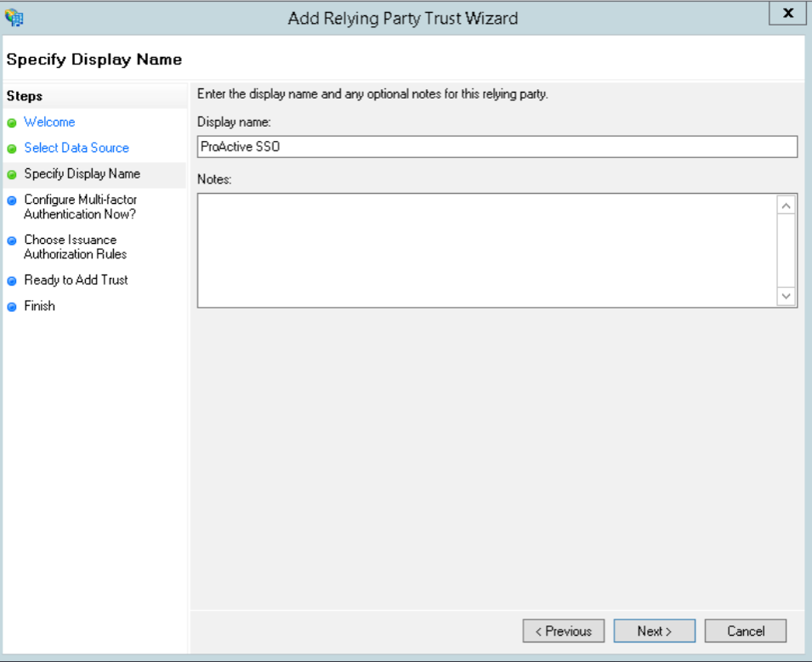Click the green bullet beside Specify Display Name
Screen dimensions: 812x662
[x=12, y=175]
